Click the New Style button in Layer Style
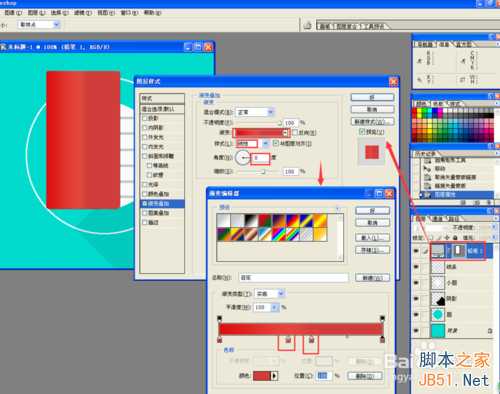The height and width of the screenshot is (394, 500). pos(372,121)
